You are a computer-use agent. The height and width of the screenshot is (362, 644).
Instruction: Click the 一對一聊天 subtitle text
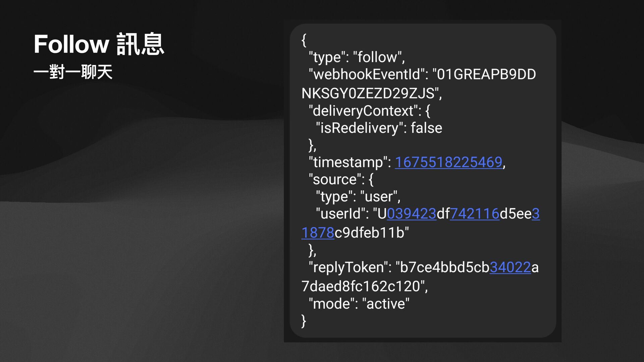coord(73,72)
